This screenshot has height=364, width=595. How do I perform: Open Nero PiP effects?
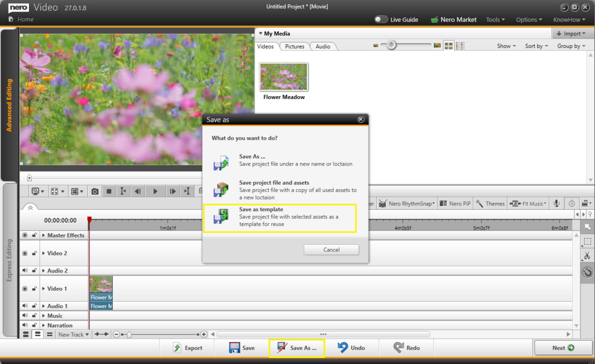455,203
